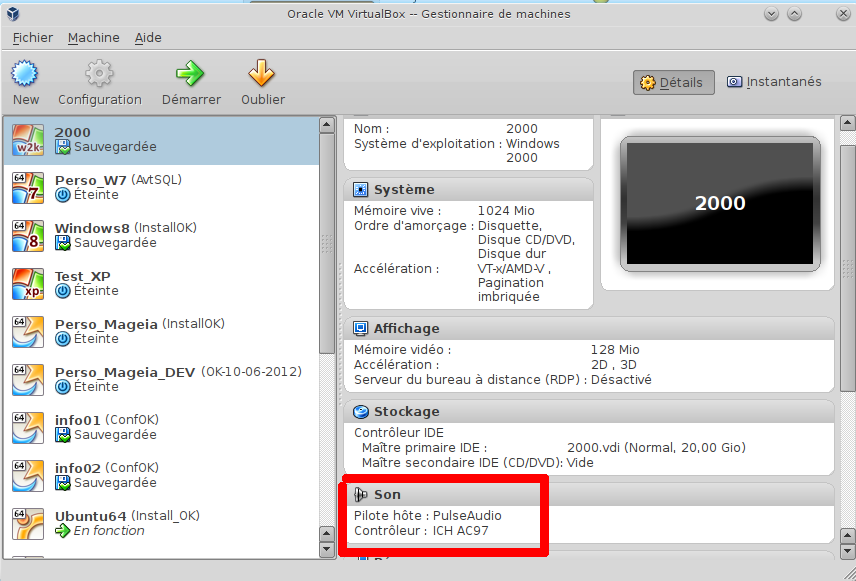Click VM list scrollbar up arrow
The image size is (856, 581).
[327, 125]
